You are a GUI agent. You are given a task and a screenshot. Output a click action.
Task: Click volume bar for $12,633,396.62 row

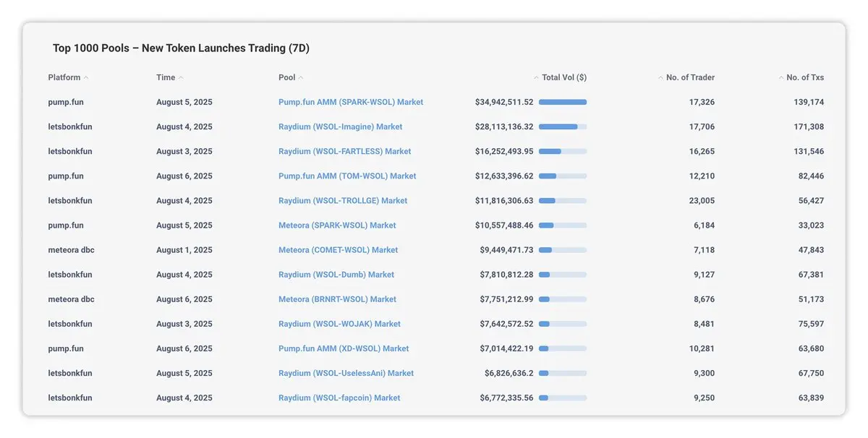tap(563, 176)
